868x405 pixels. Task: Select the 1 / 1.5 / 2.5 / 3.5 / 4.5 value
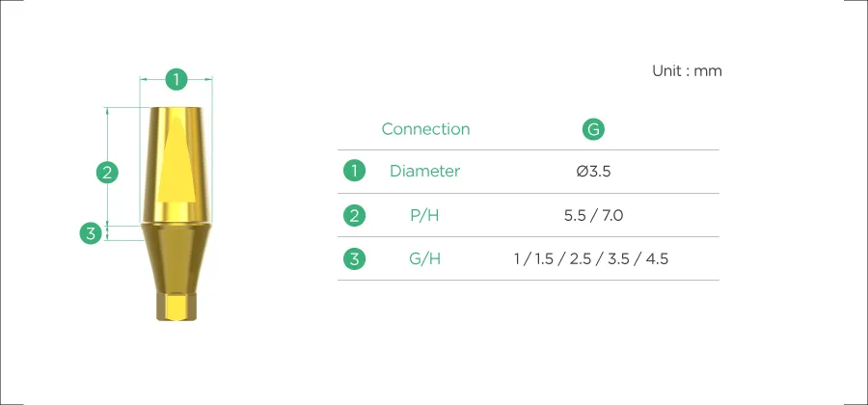click(x=591, y=258)
